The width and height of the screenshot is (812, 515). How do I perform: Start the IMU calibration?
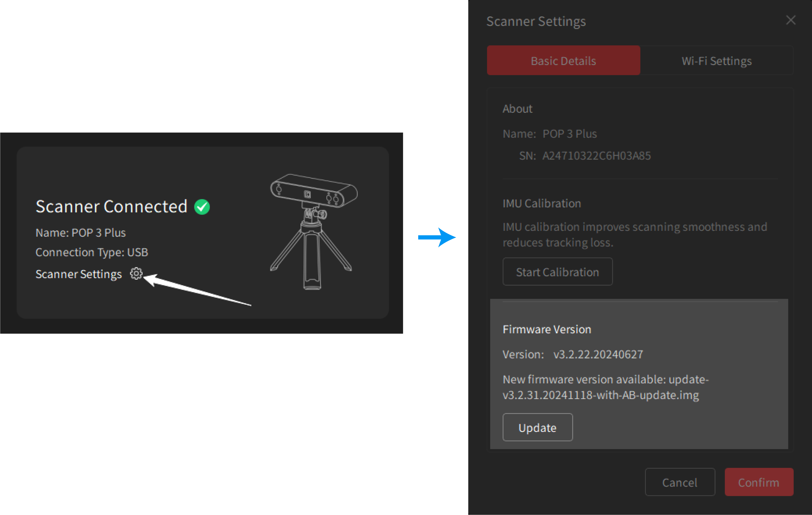(557, 271)
